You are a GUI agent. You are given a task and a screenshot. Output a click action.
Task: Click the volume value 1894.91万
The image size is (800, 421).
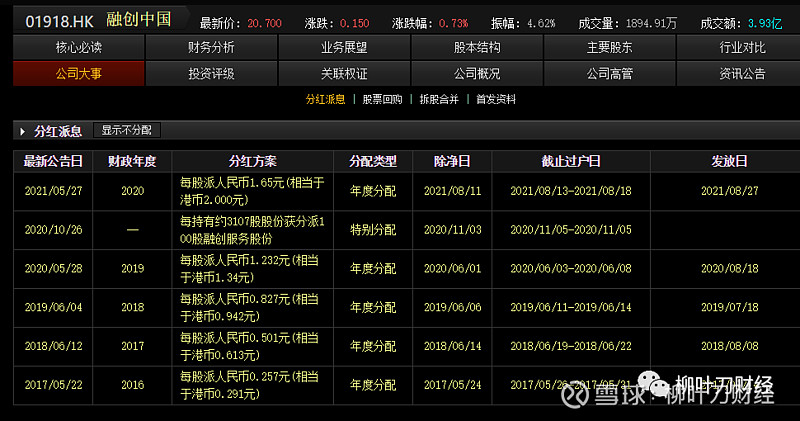pos(651,23)
